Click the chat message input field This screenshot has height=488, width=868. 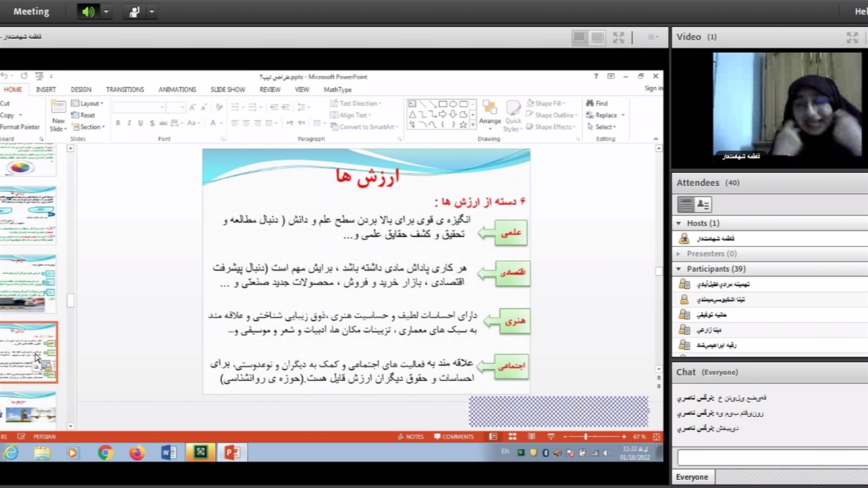pos(770,457)
